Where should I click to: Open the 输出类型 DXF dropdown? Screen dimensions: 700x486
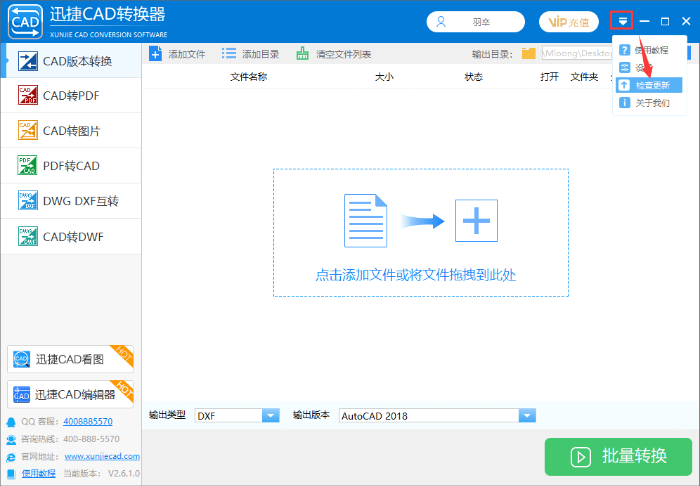click(x=270, y=415)
